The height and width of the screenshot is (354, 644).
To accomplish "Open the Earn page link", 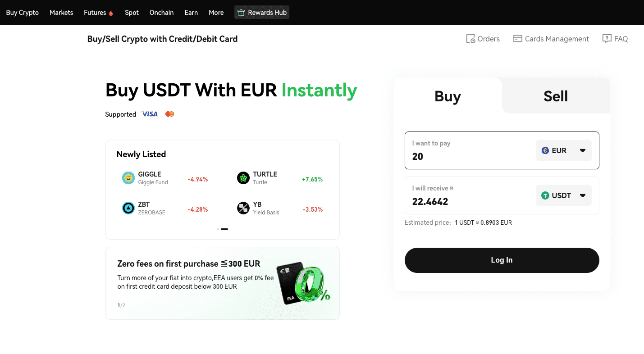I will pyautogui.click(x=191, y=12).
